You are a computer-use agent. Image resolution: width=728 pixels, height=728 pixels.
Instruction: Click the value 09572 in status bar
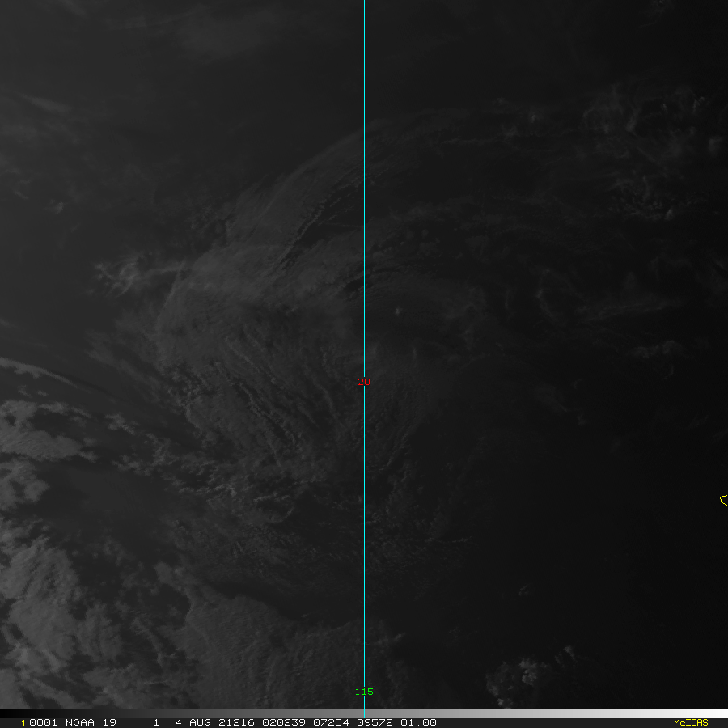(x=375, y=722)
